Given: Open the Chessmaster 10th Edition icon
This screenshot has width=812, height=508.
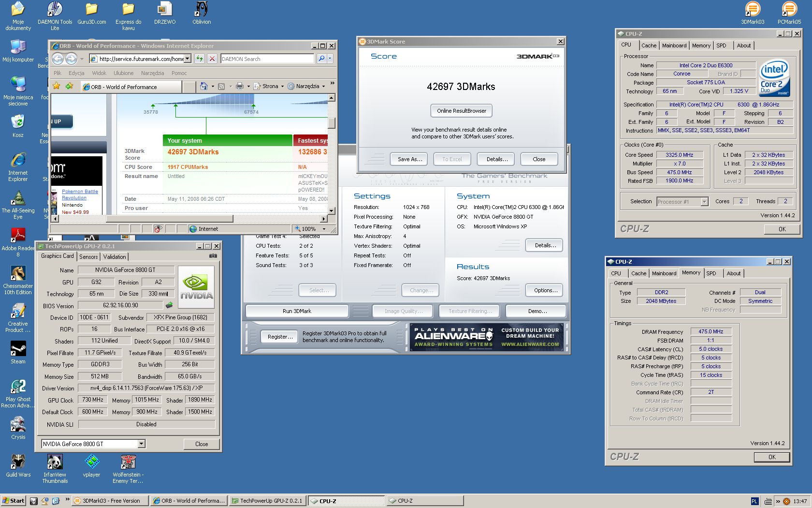Looking at the screenshot, I should [x=18, y=281].
